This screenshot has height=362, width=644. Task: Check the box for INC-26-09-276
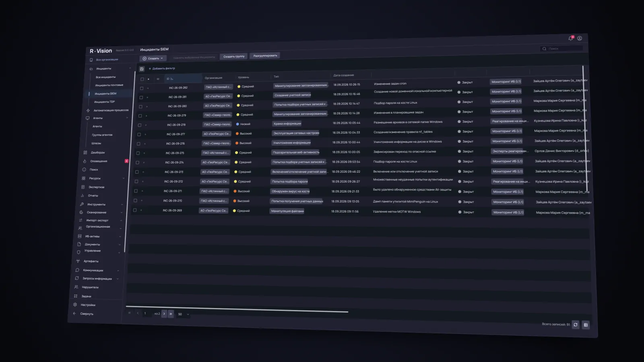coord(138,144)
